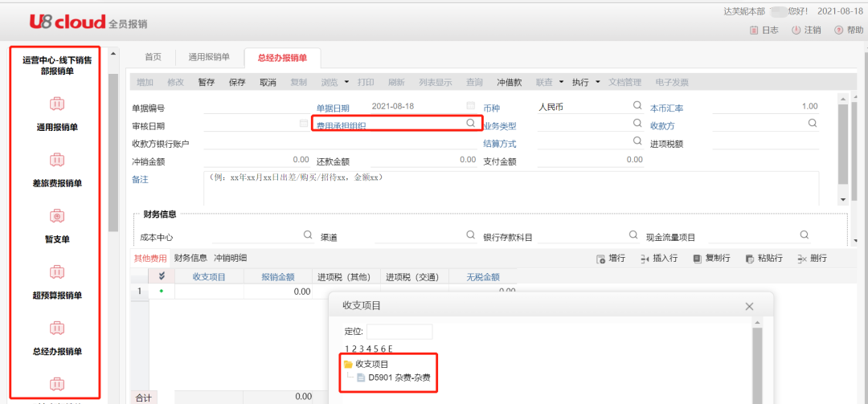Click level E in 收支项目 dialog
This screenshot has width=868, height=404.
click(x=391, y=349)
